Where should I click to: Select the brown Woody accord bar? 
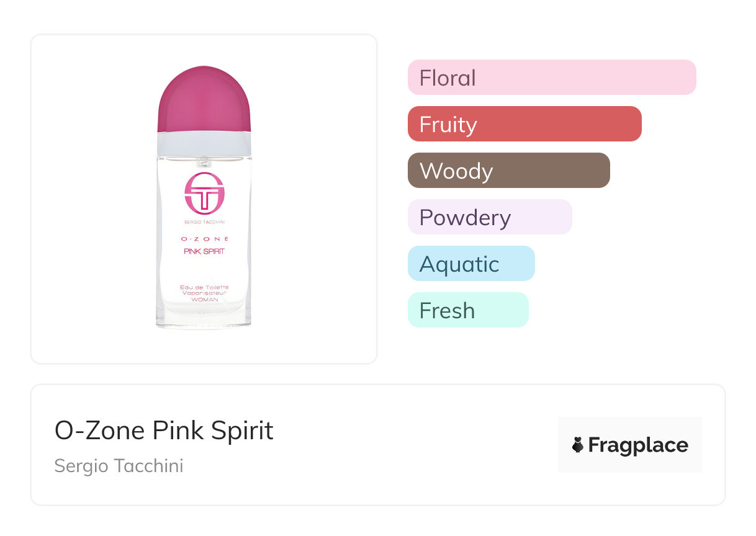point(509,171)
